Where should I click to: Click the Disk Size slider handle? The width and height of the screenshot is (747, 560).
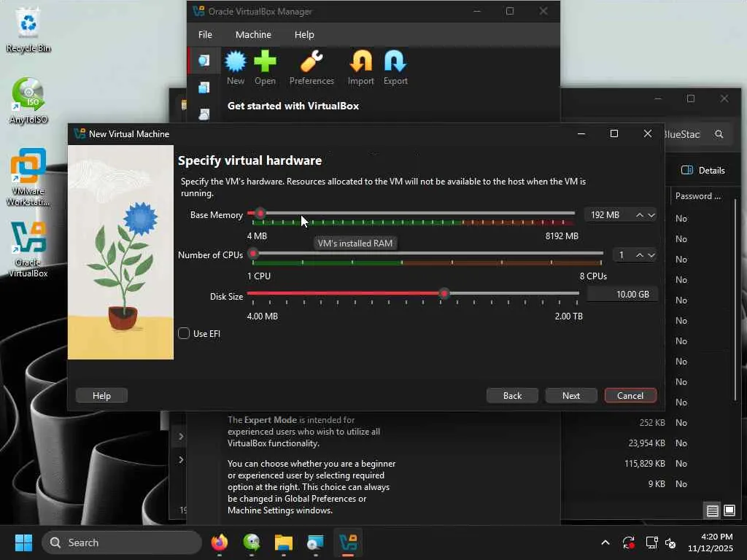[x=444, y=293]
